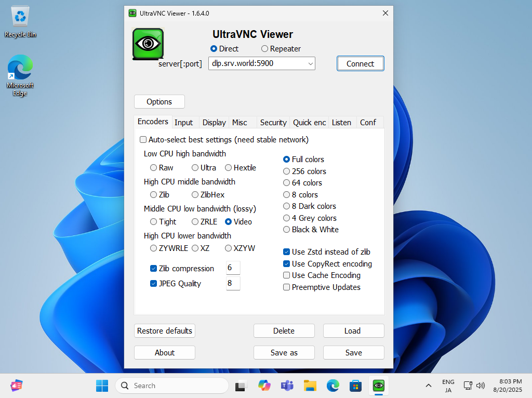The height and width of the screenshot is (398, 532).
Task: Switch to Listen tab
Action: tap(341, 123)
